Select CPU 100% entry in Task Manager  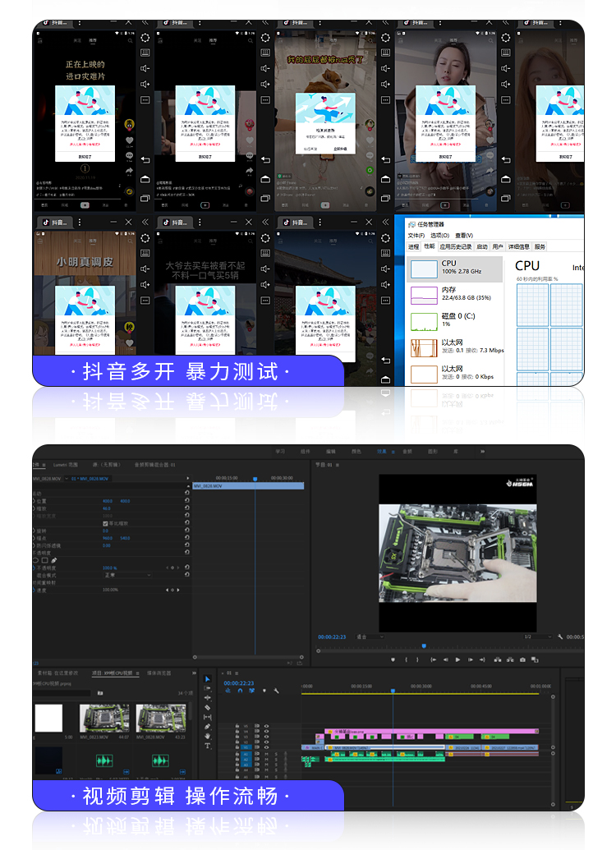coord(456,268)
